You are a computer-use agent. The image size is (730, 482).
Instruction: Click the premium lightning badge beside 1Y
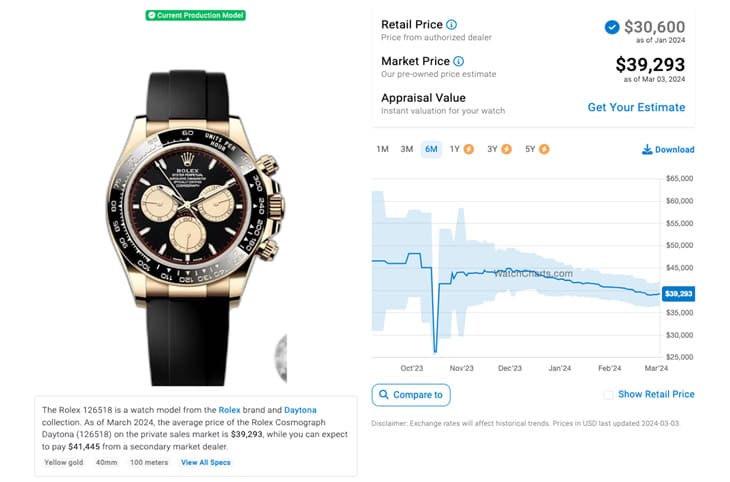tap(469, 149)
